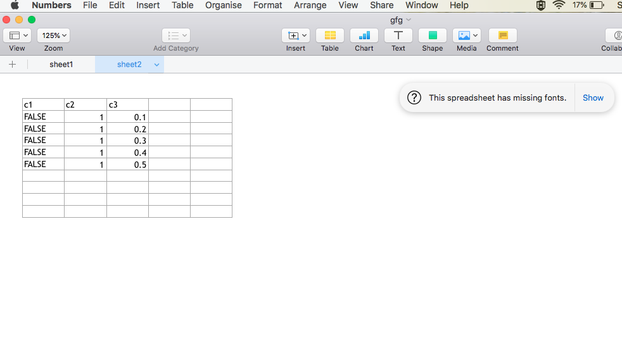Open the 125% Zoom dropdown
Viewport: 622px width, 364px height.
click(54, 35)
